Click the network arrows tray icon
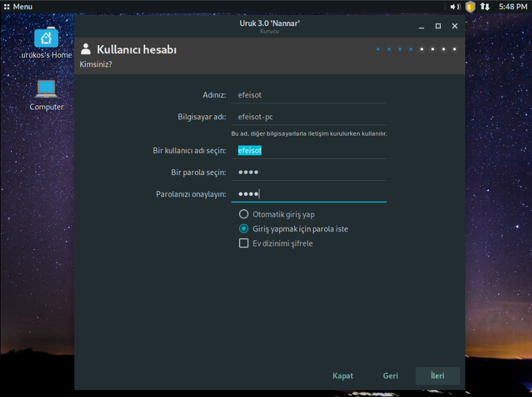Viewport: 532px width, 397px height. [x=485, y=6]
